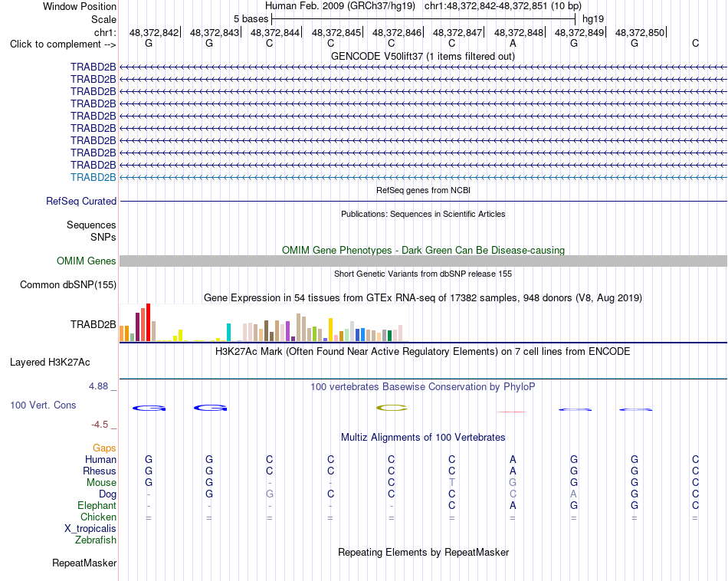Click position label 48,372,842
The width and height of the screenshot is (728, 581).
coord(154,32)
